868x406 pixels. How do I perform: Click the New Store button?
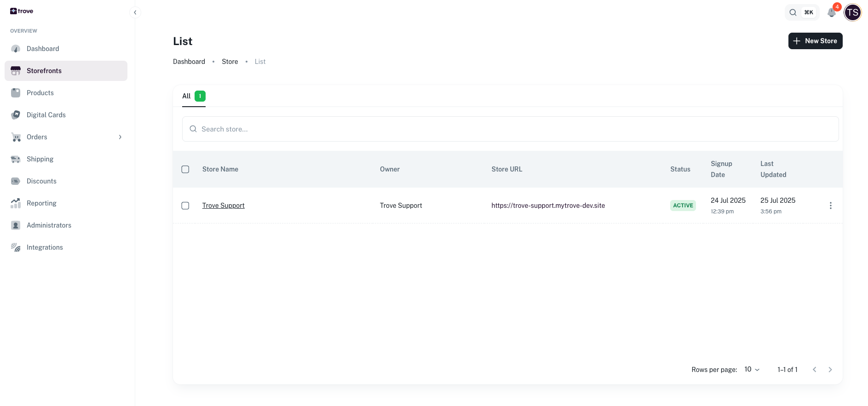click(x=815, y=41)
